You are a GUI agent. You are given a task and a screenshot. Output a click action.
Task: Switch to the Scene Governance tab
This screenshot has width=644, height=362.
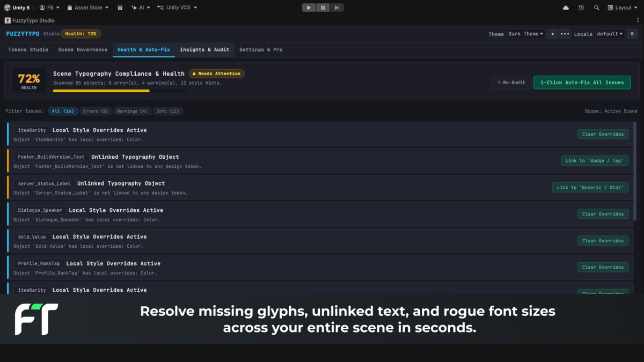coord(83,49)
